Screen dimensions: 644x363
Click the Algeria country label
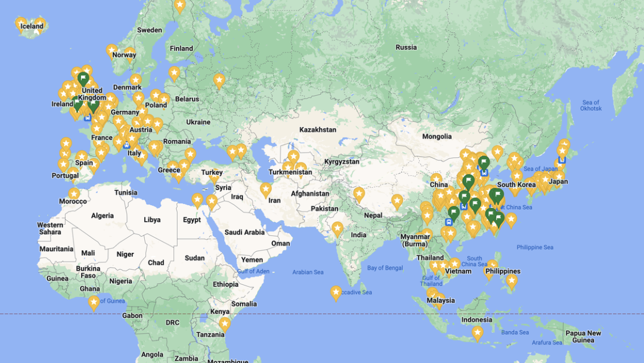[103, 216]
